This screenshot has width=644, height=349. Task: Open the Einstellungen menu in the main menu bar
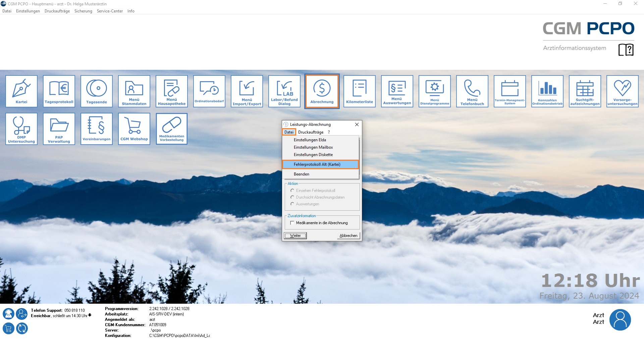[28, 11]
